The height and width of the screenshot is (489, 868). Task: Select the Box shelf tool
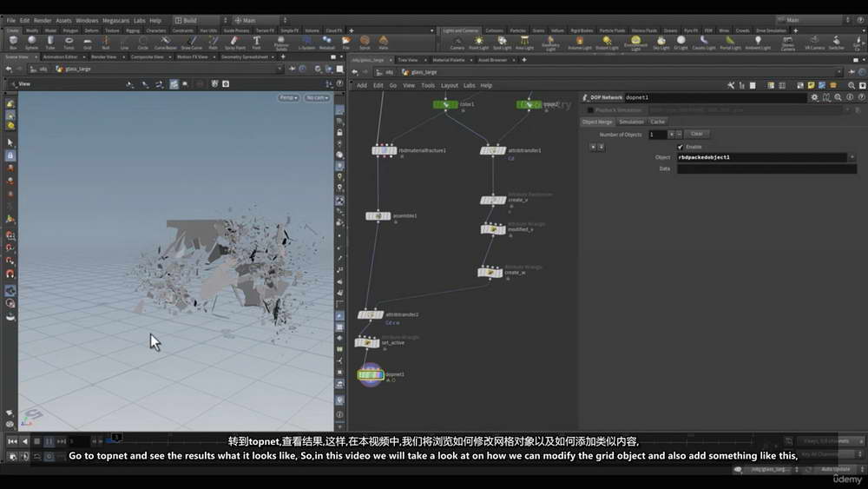[x=13, y=43]
